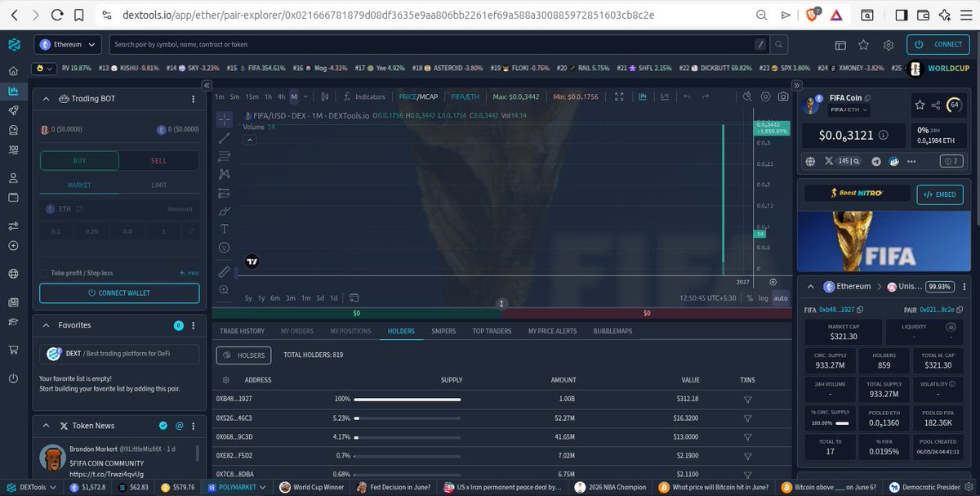Share the FIFA Coin pair
Image resolution: width=980 pixels, height=496 pixels.
(936, 105)
